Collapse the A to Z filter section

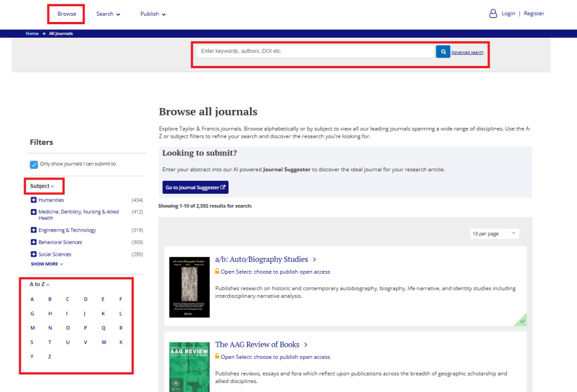point(39,284)
